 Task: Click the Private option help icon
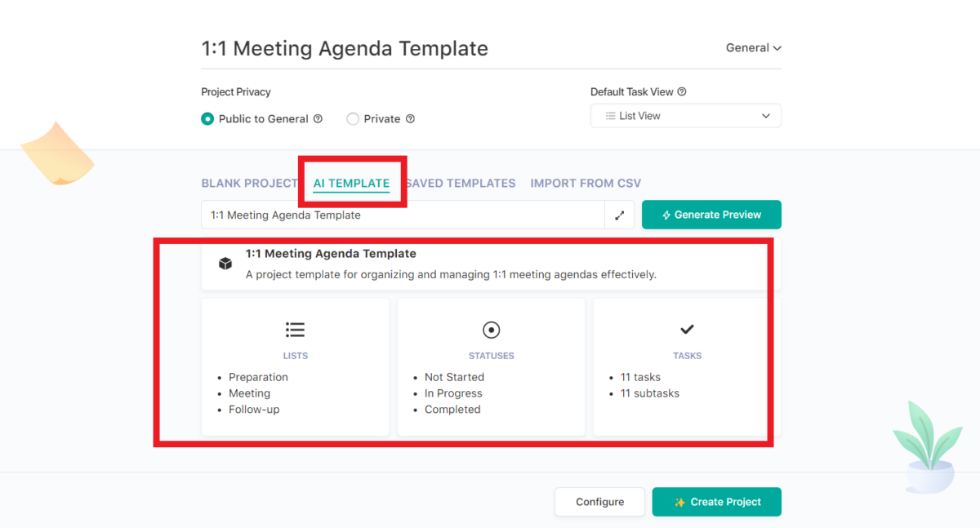[x=411, y=118]
